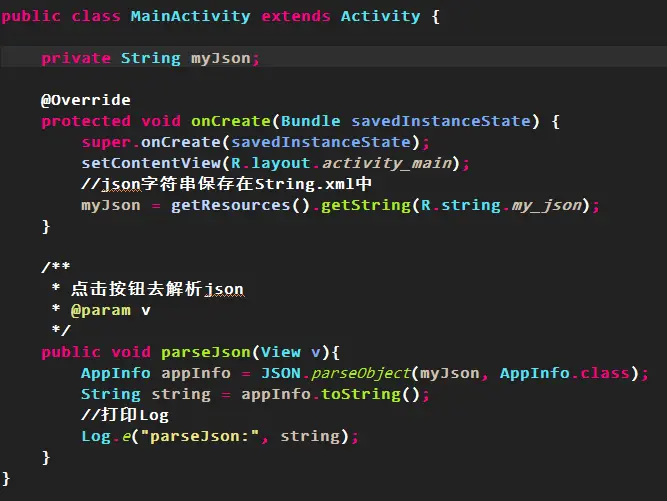Viewport: 667px width, 501px height.
Task: Click the Activity superclass name
Action: tap(380, 17)
